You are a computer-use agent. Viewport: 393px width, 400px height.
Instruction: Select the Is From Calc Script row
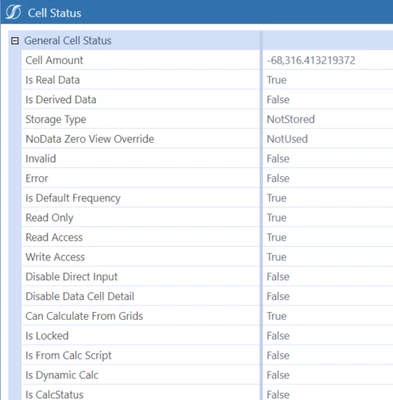[x=207, y=355]
